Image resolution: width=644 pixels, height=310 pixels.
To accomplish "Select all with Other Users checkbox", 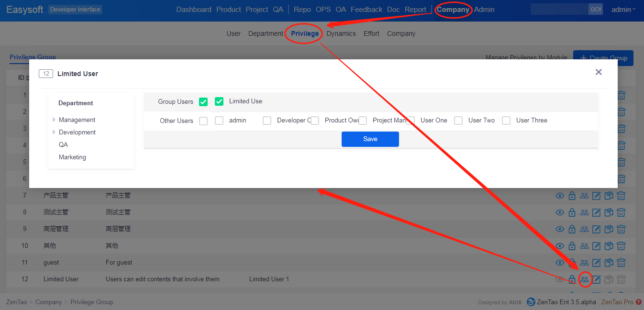I will click(203, 121).
